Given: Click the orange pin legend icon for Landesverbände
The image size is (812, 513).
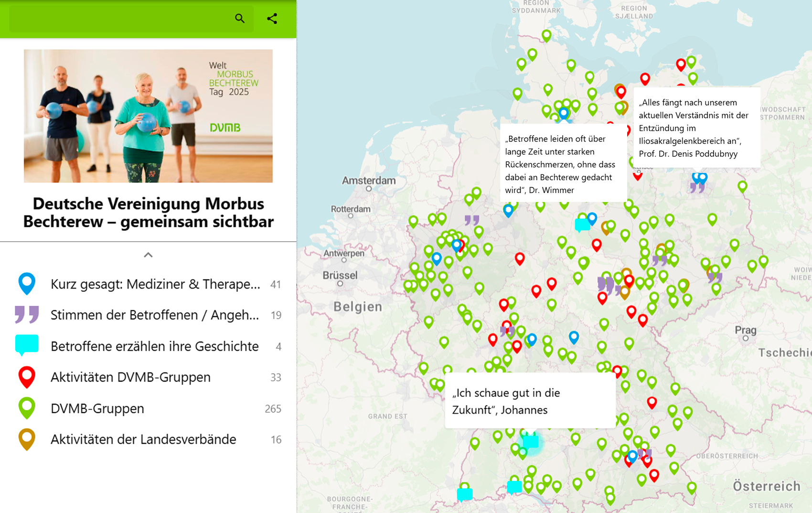Looking at the screenshot, I should pos(27,439).
